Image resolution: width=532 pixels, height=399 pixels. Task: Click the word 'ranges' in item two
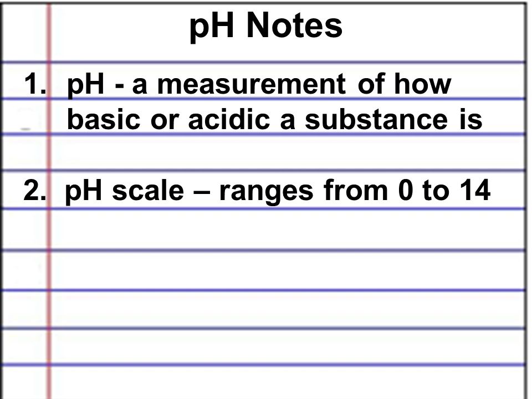pos(267,192)
